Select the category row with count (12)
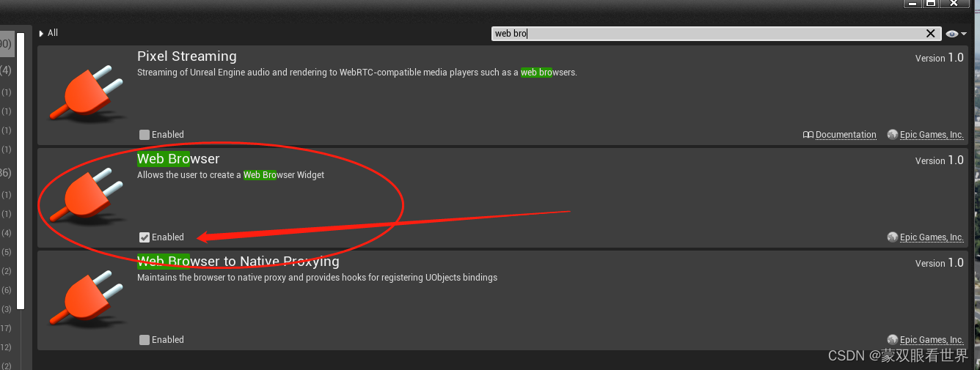Viewport: 980px width, 370px height. 7,347
